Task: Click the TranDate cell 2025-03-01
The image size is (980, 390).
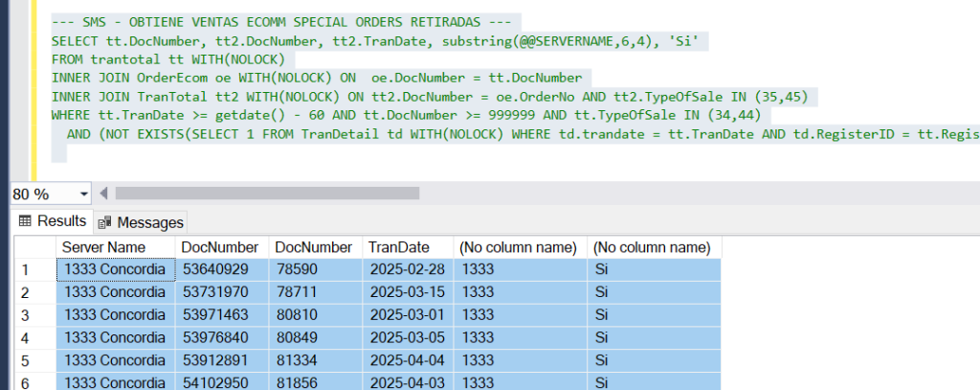Action: click(408, 315)
